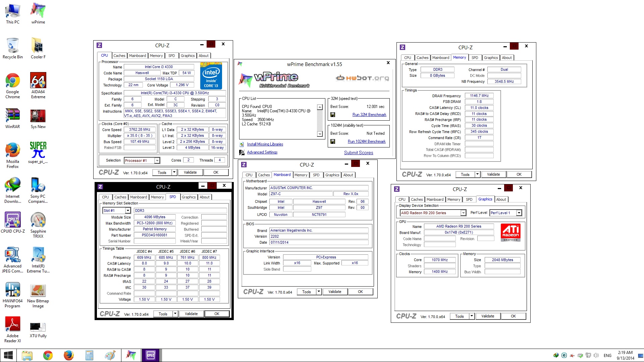Image resolution: width=644 pixels, height=362 pixels.
Task: Click the hwbot.org logo in wPrime
Action: [x=363, y=78]
